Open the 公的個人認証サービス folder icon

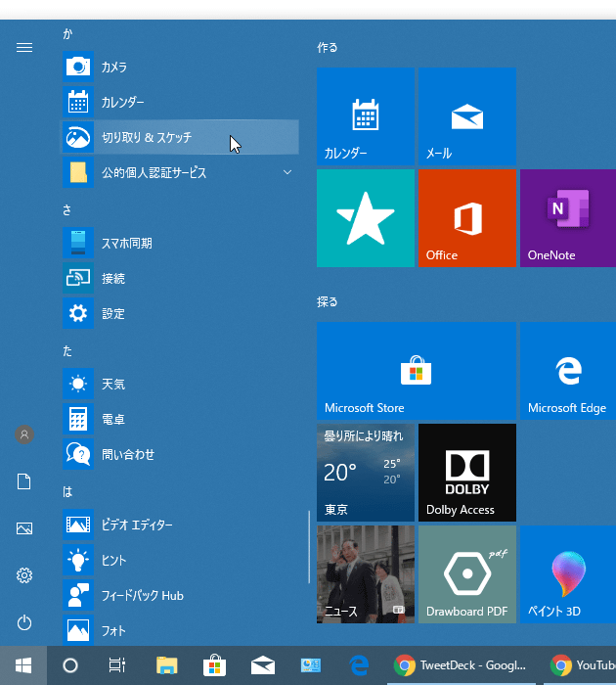click(78, 172)
